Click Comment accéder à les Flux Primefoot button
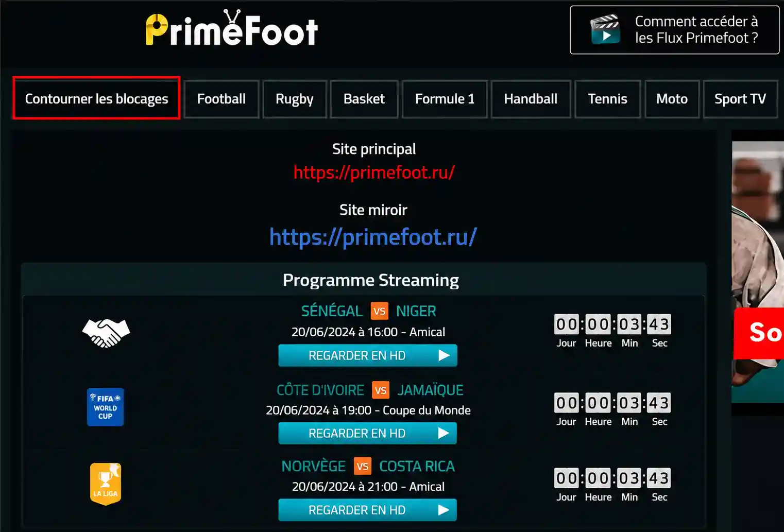The height and width of the screenshot is (532, 784). pos(674,30)
